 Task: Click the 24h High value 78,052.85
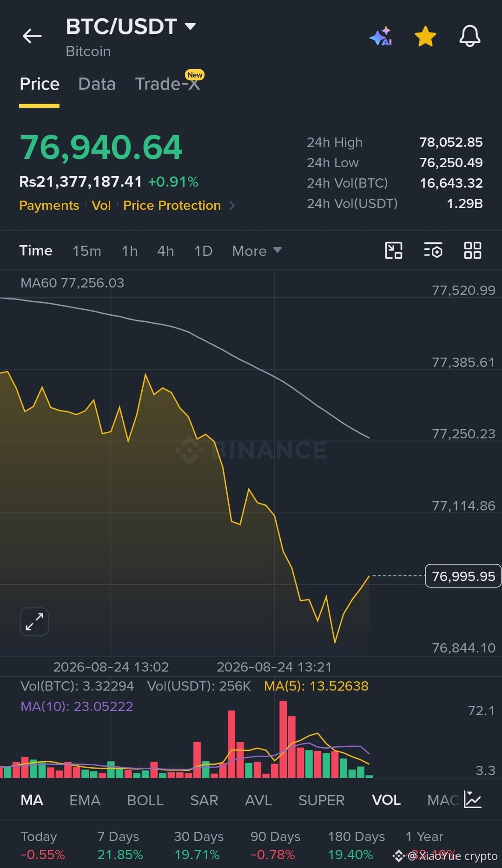451,142
